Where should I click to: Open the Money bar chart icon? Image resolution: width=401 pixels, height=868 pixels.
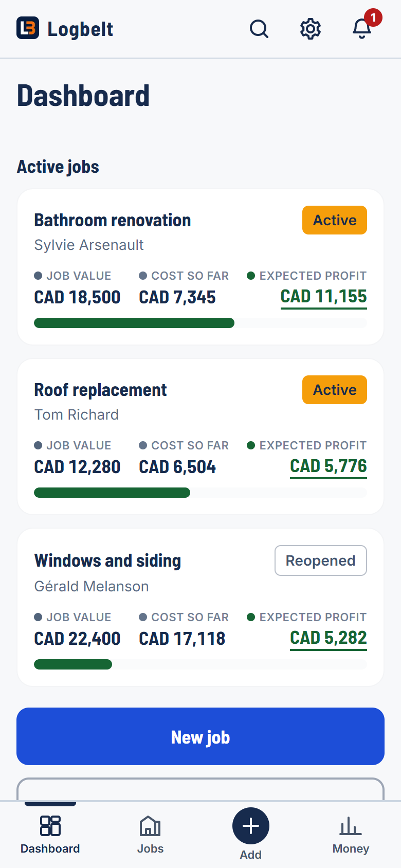(x=351, y=826)
